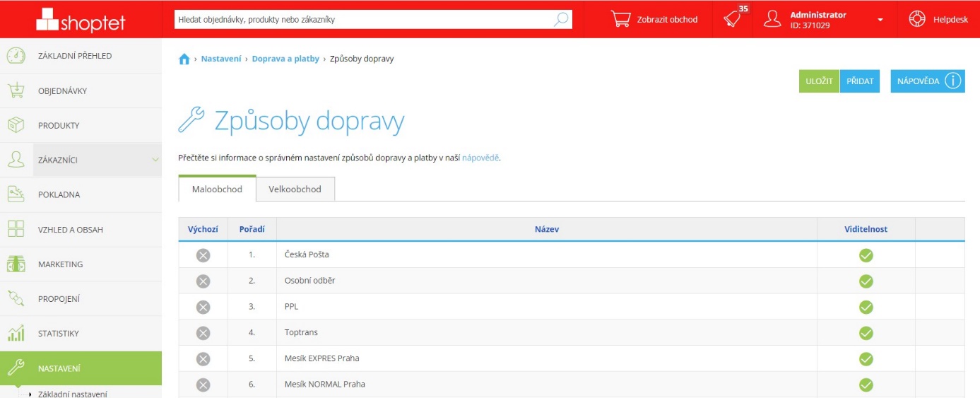The height and width of the screenshot is (398, 980).
Task: Switch to the Velkoobchod tab
Action: point(295,189)
